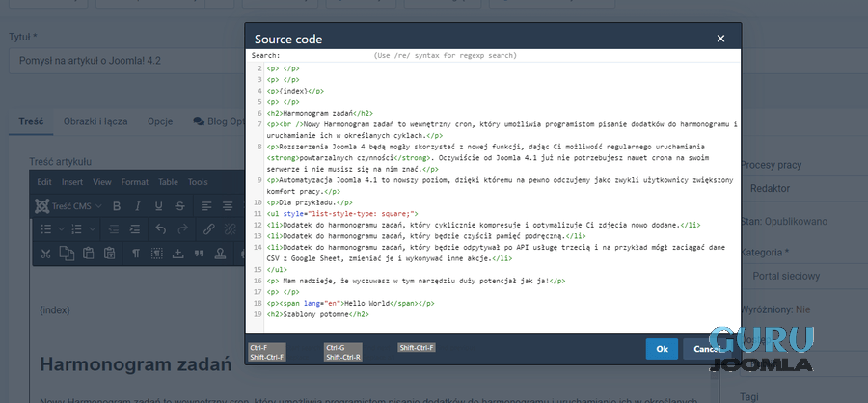This screenshot has width=868, height=403.
Task: Toggle Strikethrough formatting in the editor toolbar
Action: point(180,206)
